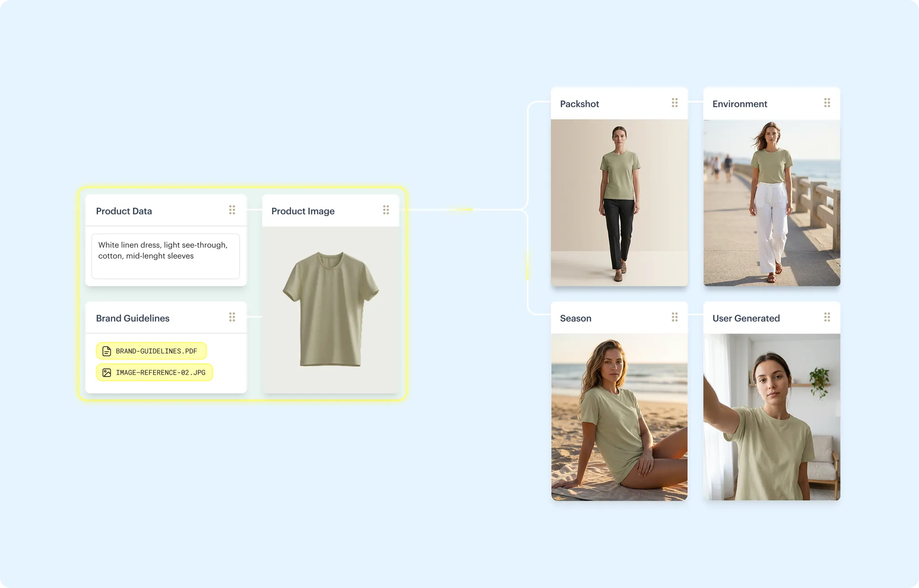Select the Packshot studio model image
This screenshot has height=588, width=919.
(x=619, y=202)
